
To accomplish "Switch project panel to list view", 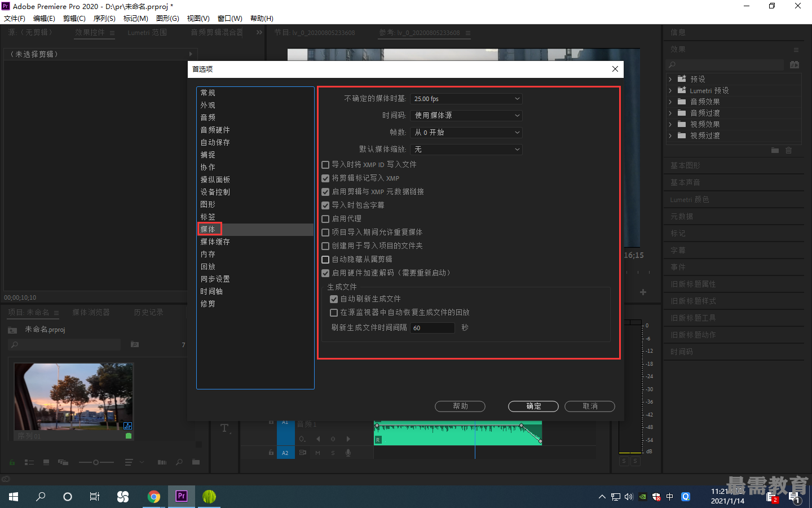I will point(29,462).
